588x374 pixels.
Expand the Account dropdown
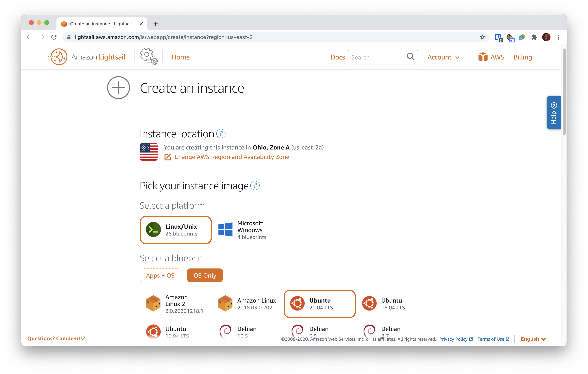click(x=443, y=57)
